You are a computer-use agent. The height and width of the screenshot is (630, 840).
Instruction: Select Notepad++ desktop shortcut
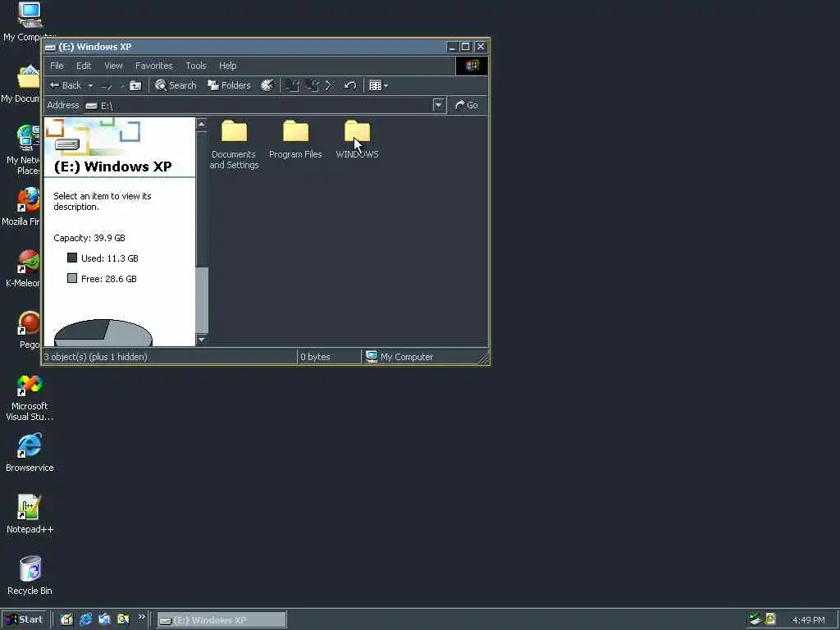tap(30, 514)
